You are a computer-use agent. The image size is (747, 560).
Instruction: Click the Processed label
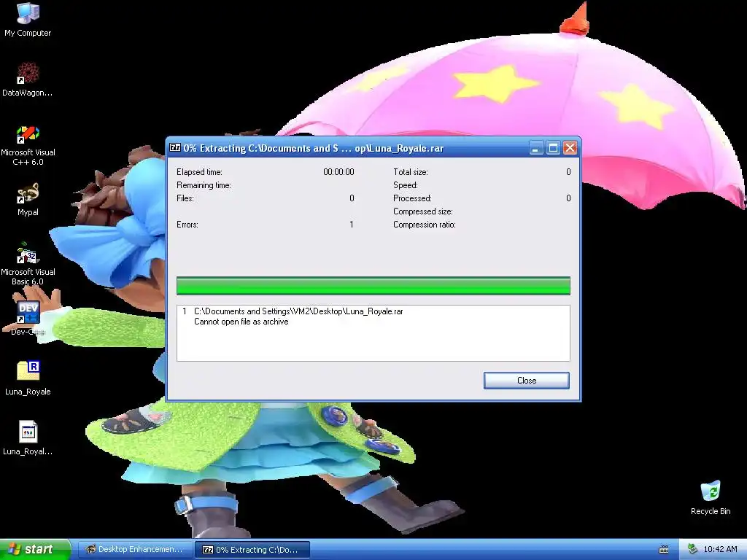pos(412,198)
